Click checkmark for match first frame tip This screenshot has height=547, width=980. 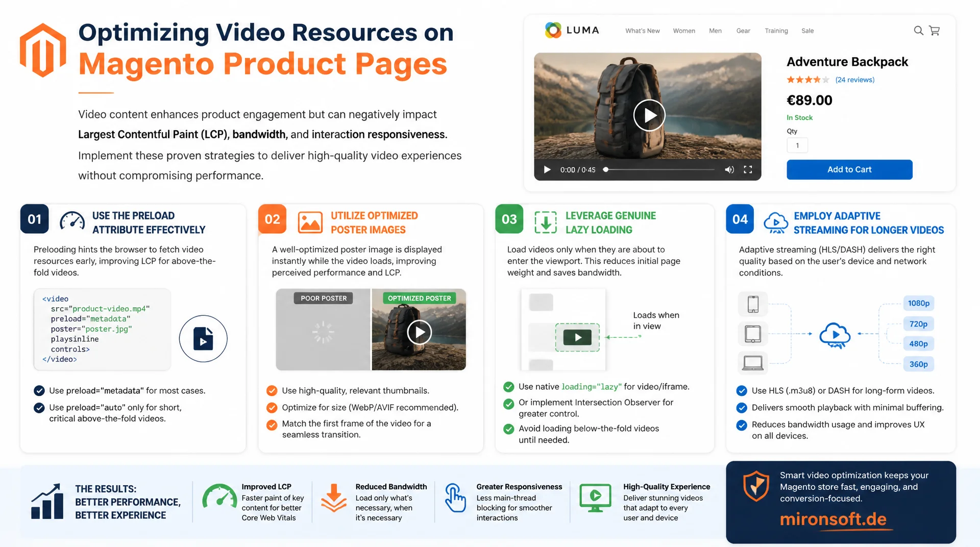click(x=272, y=425)
